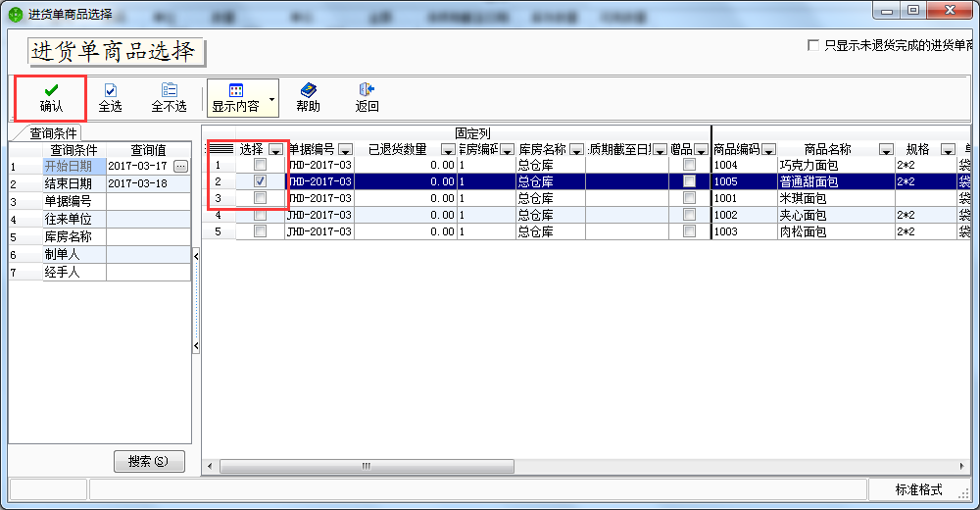
Task: Click the upper left-arrow collapse handle of the query panel
Action: click(196, 256)
